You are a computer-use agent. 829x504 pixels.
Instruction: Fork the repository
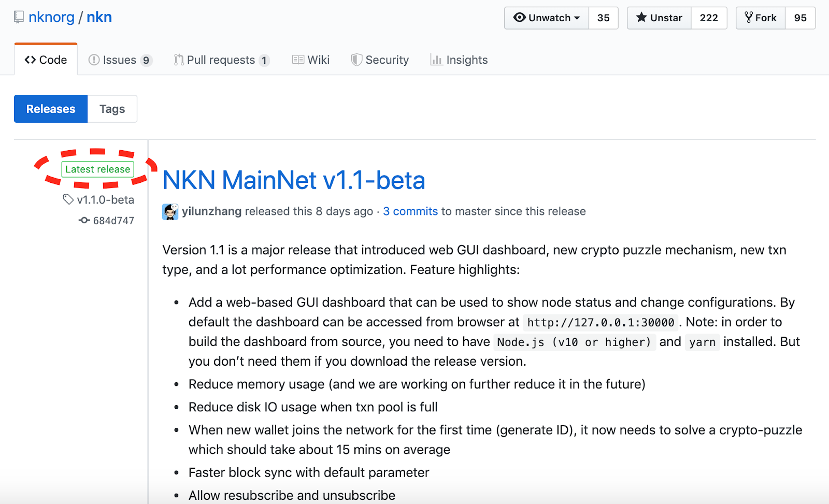click(x=761, y=18)
